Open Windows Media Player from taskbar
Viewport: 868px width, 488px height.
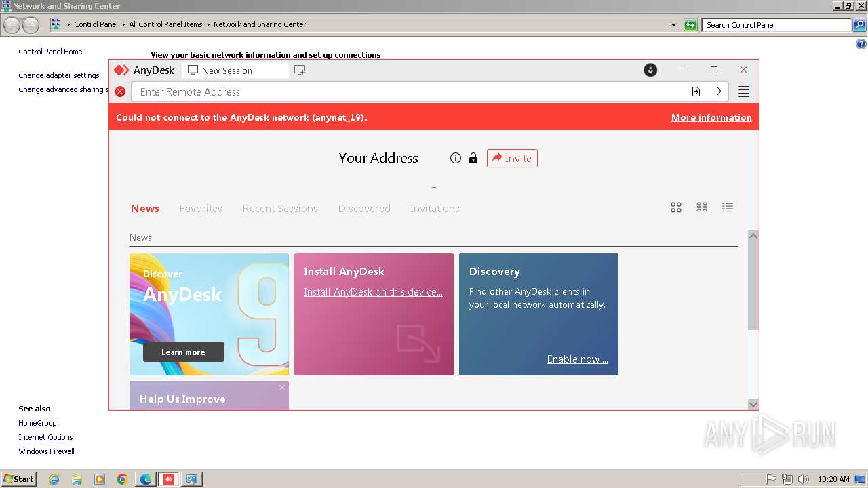(100, 479)
